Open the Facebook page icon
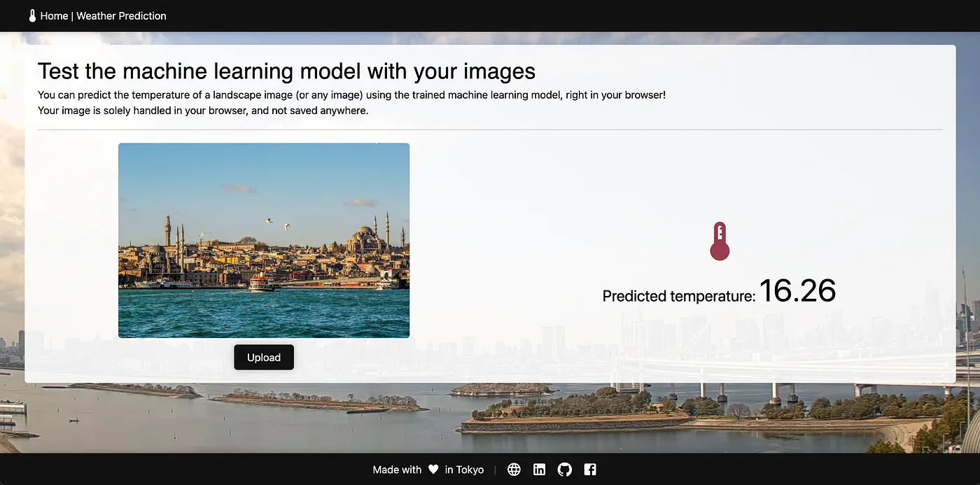Screen dimensions: 980x485 point(589,469)
